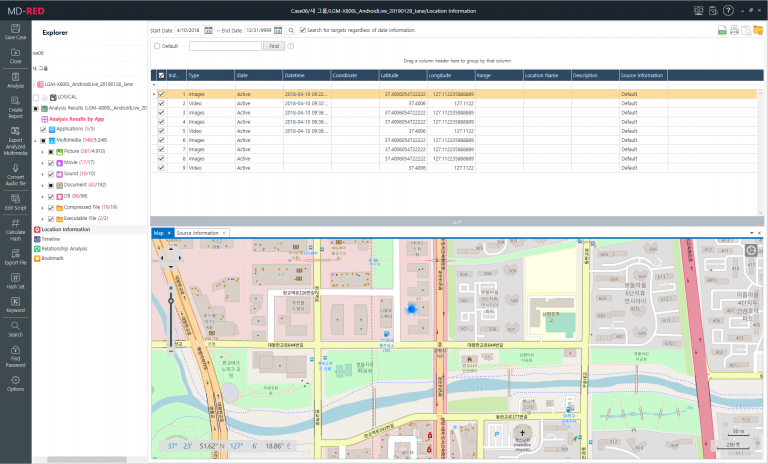The image size is (768, 464).
Task: Open Convert Audio file tool
Action: [15, 175]
